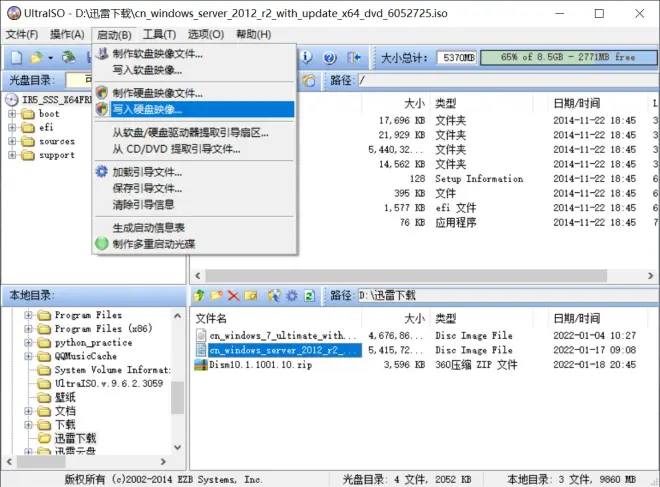Viewport: 660px width, 487px height.
Task: Expand the QQMusicCache folder
Action: [28, 356]
